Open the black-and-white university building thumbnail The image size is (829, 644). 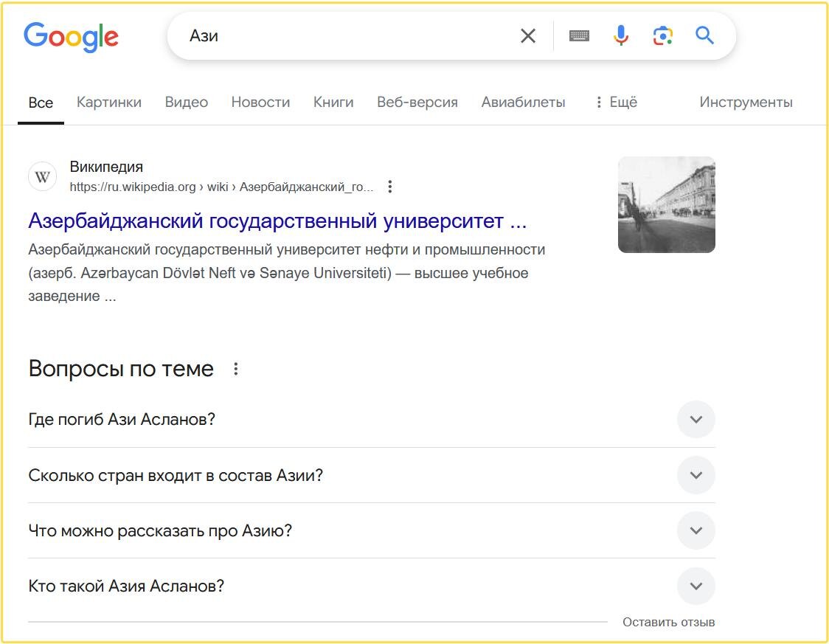[666, 204]
